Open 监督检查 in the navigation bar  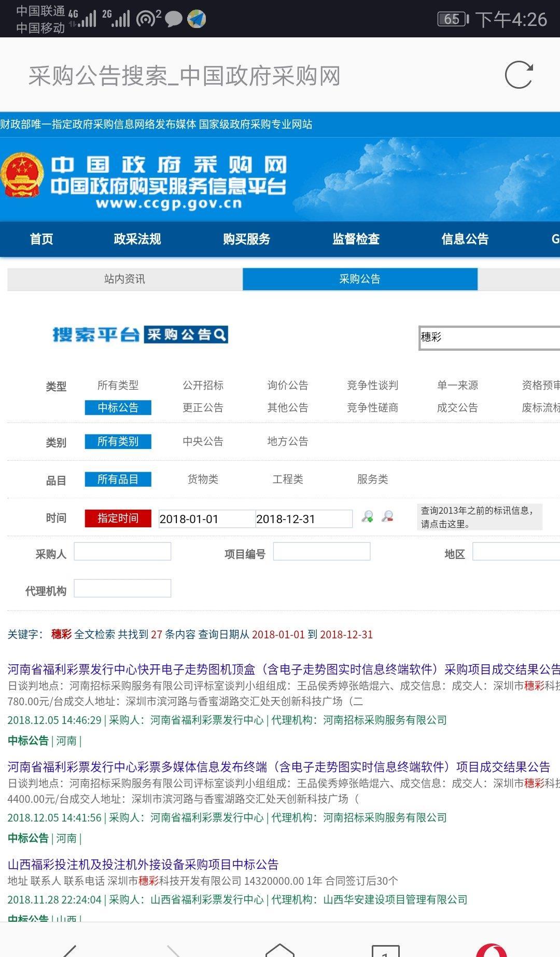point(356,239)
